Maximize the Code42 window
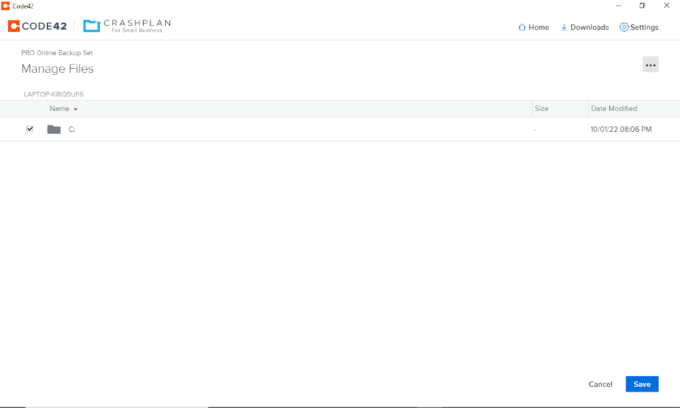Screen dimensions: 680x408 (x=642, y=5)
